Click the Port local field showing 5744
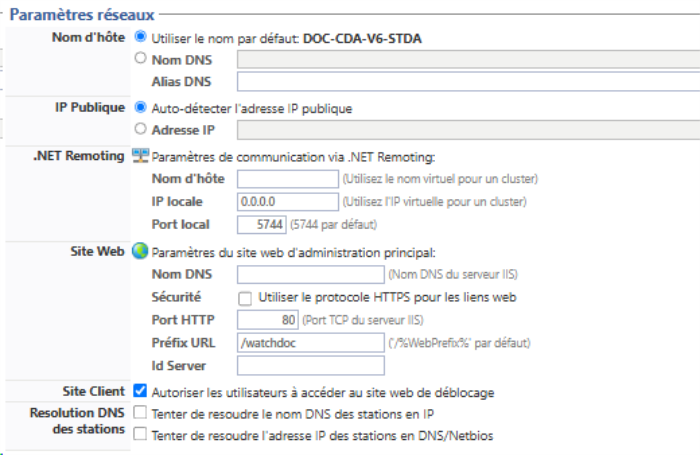 pyautogui.click(x=263, y=223)
